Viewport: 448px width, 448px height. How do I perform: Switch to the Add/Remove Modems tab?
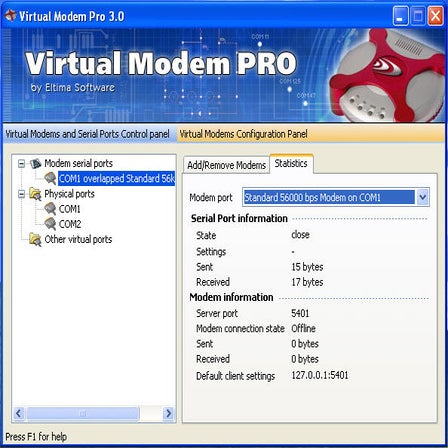(x=226, y=165)
